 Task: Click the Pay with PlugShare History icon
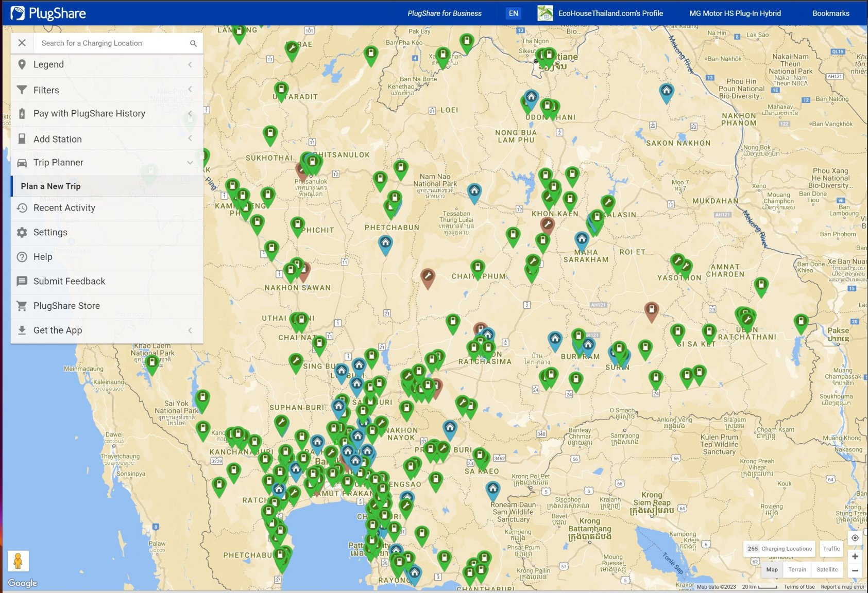pyautogui.click(x=22, y=113)
